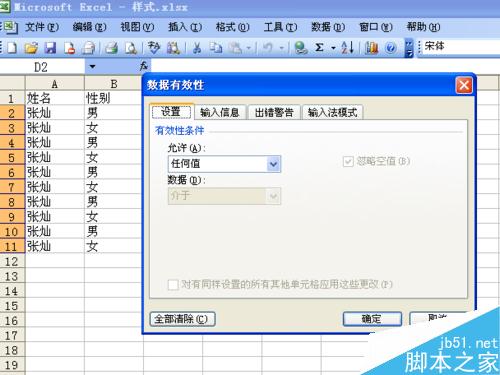Cut selection with the scissors icon

pos(197,48)
